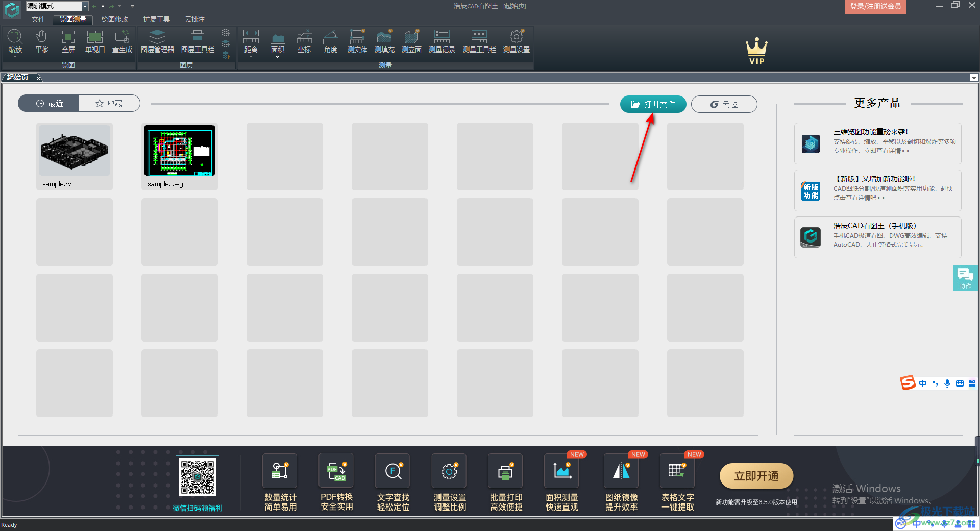This screenshot has height=531, width=980.
Task: Expand the 缩放 zoom options arrow
Action: click(x=15, y=57)
